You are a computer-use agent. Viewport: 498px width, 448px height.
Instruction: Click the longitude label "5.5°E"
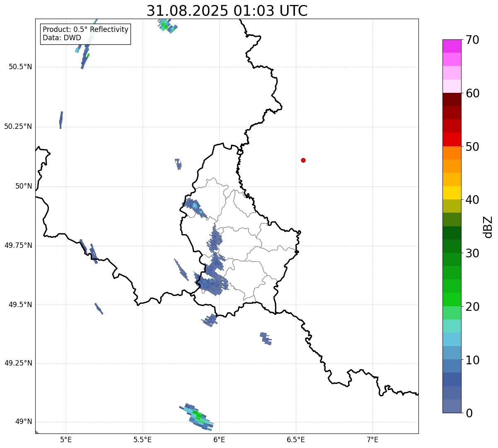pos(143,439)
